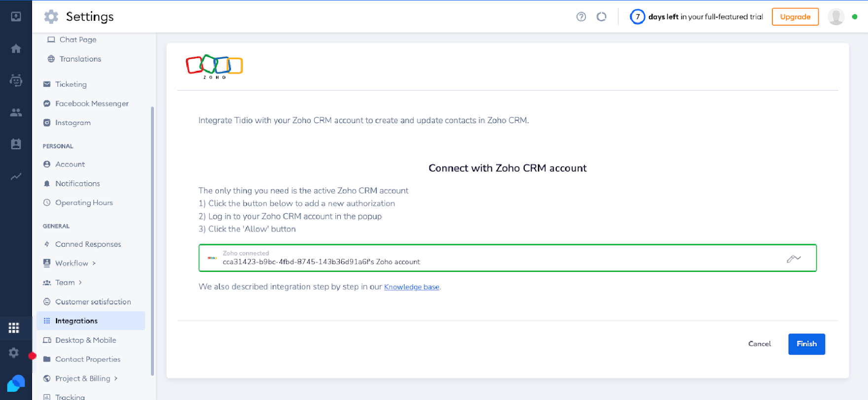Open Facebook Messenger settings
The height and width of the screenshot is (400, 868).
(92, 103)
